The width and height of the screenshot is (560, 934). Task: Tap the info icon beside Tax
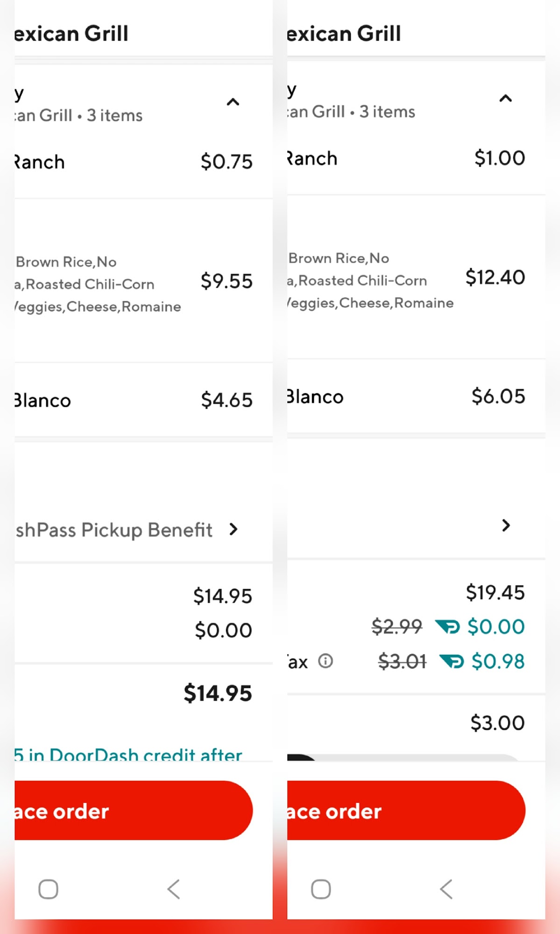326,661
